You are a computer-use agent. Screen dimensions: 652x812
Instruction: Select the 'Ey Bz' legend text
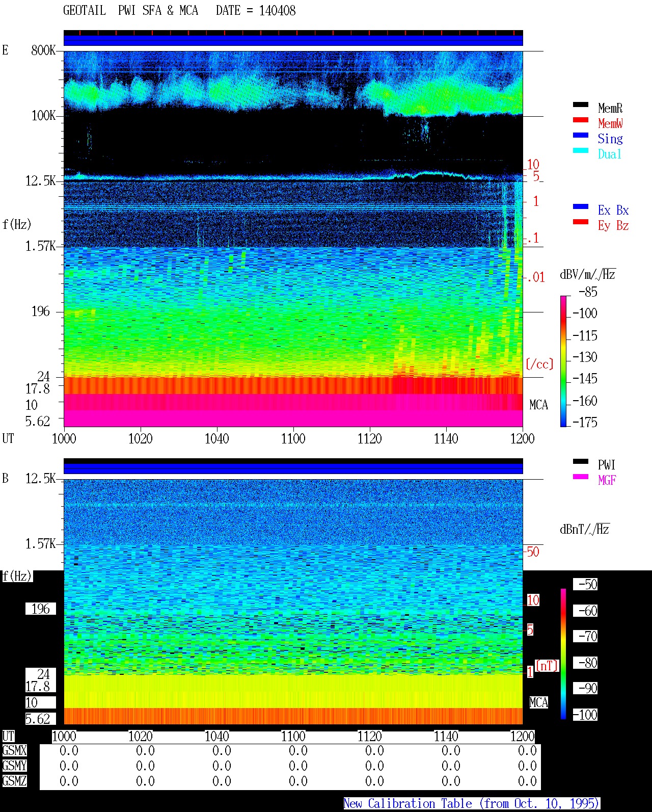(613, 225)
